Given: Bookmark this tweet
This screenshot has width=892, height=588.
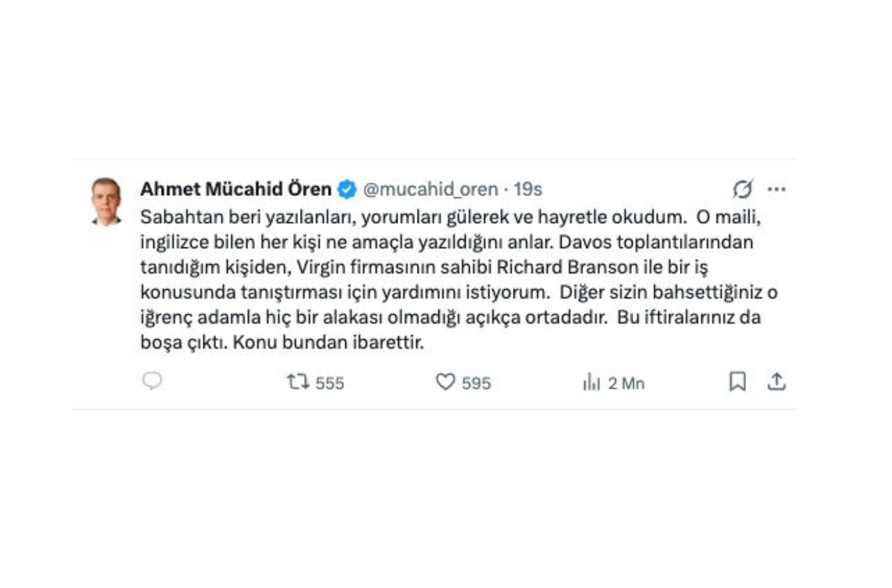Looking at the screenshot, I should click(x=737, y=383).
